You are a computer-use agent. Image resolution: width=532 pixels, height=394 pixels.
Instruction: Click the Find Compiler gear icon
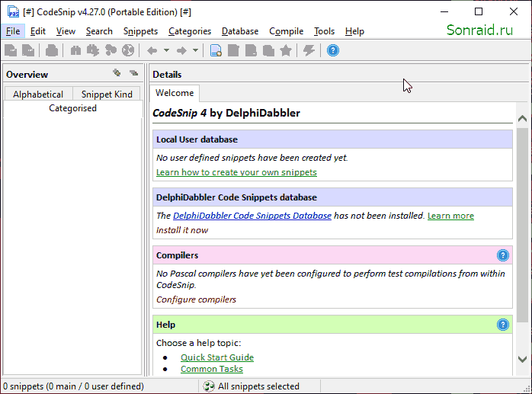coord(93,50)
